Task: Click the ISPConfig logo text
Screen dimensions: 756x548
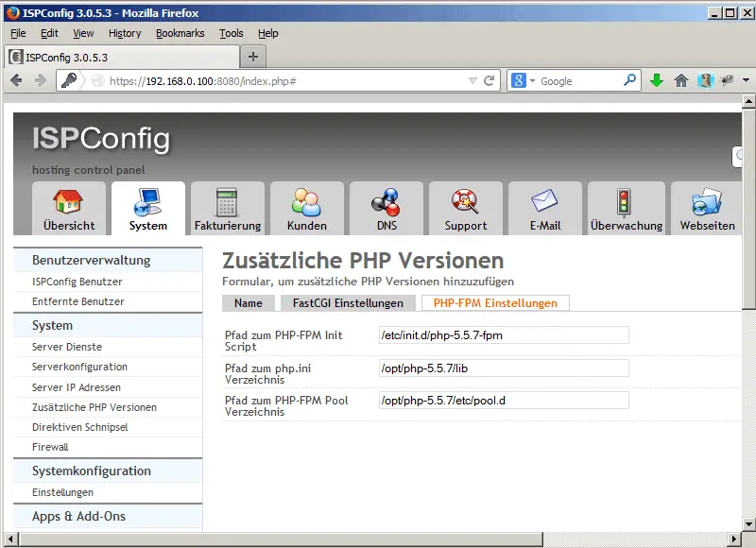Action: click(x=101, y=139)
